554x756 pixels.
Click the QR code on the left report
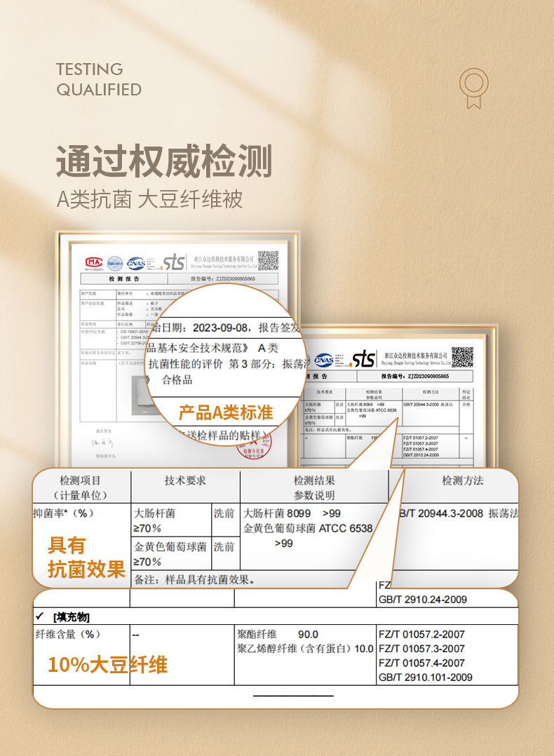[268, 261]
